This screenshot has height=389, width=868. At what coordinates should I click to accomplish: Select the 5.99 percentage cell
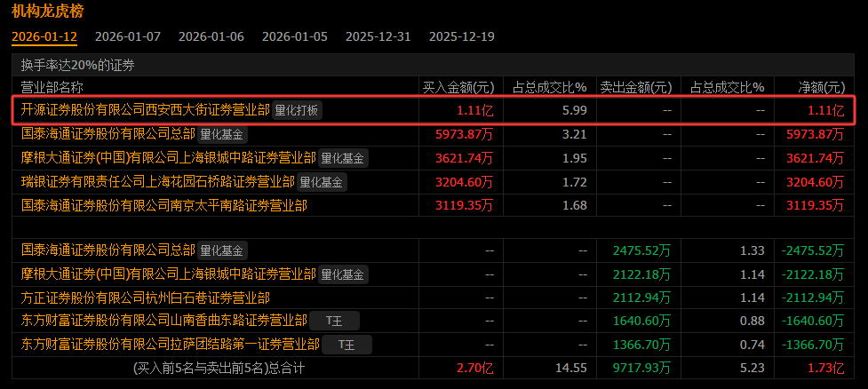[577, 110]
